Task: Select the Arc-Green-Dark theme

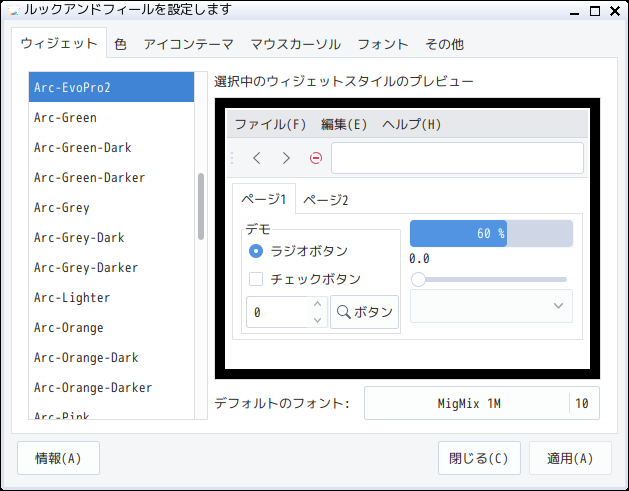Action: click(x=112, y=148)
